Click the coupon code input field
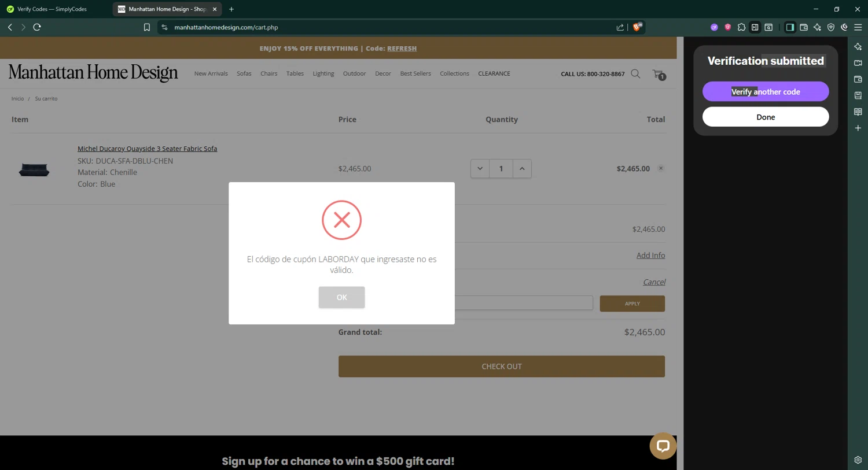This screenshot has height=470, width=868. 524,303
